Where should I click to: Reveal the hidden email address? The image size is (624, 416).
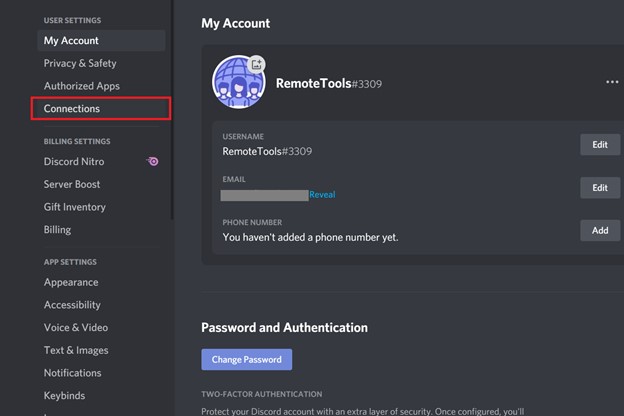tap(322, 195)
